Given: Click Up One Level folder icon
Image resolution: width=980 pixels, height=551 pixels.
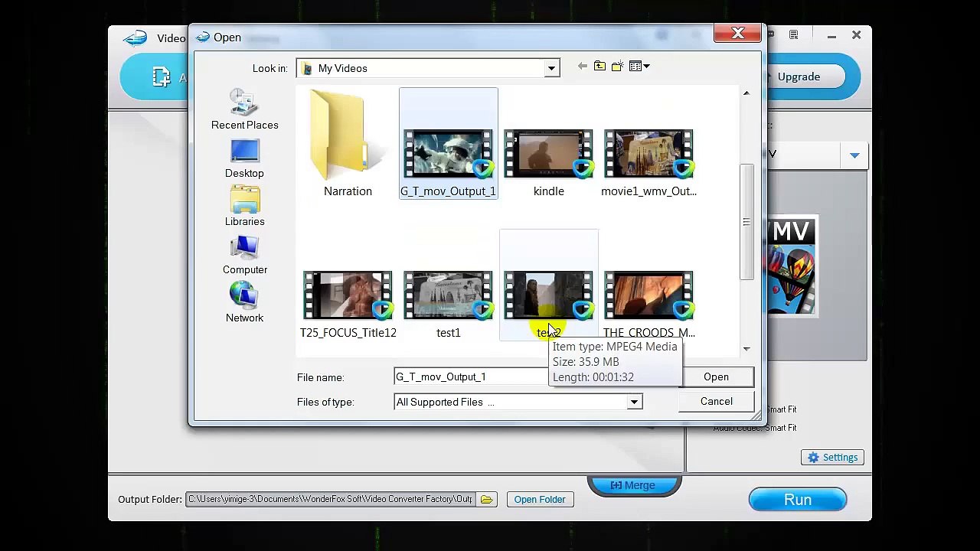Looking at the screenshot, I should (x=599, y=67).
